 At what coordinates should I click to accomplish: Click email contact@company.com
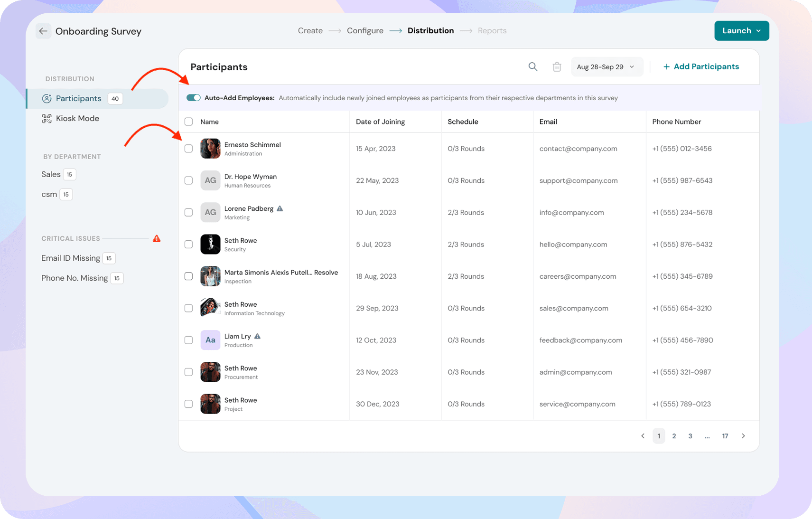point(578,149)
